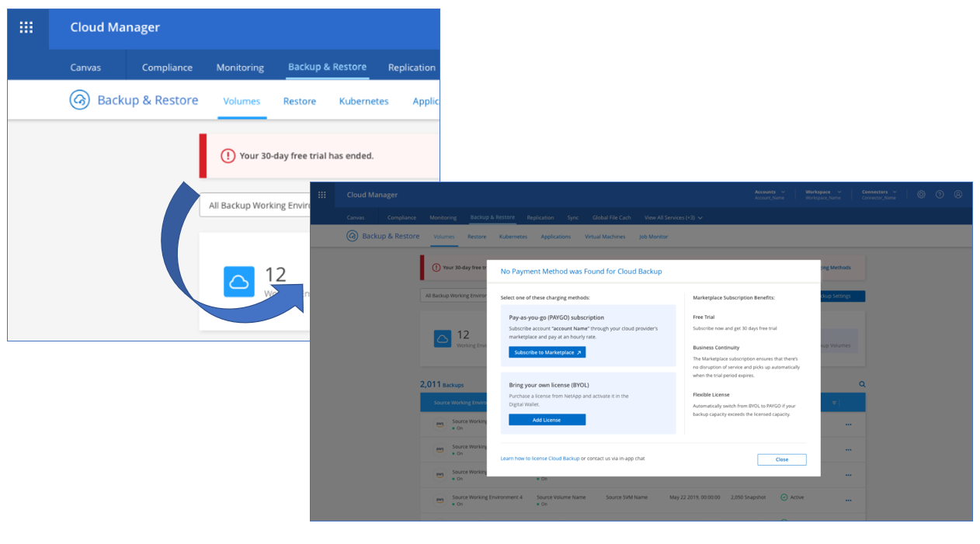Click Subscribe to Marketplace button
The width and height of the screenshot is (980, 544).
(547, 352)
